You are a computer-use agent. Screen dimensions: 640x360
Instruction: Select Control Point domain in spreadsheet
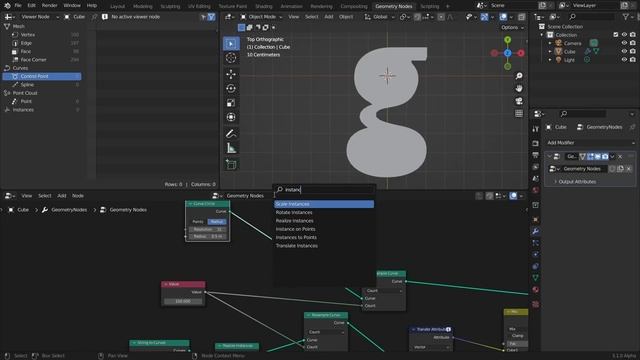42,76
